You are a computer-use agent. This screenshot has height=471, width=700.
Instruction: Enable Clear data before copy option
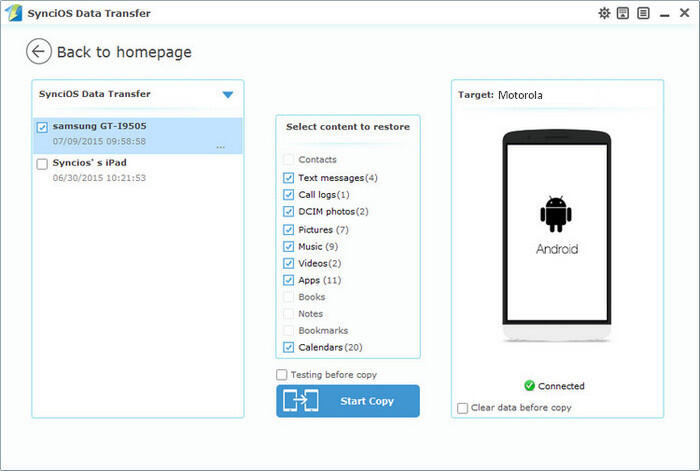click(x=462, y=408)
